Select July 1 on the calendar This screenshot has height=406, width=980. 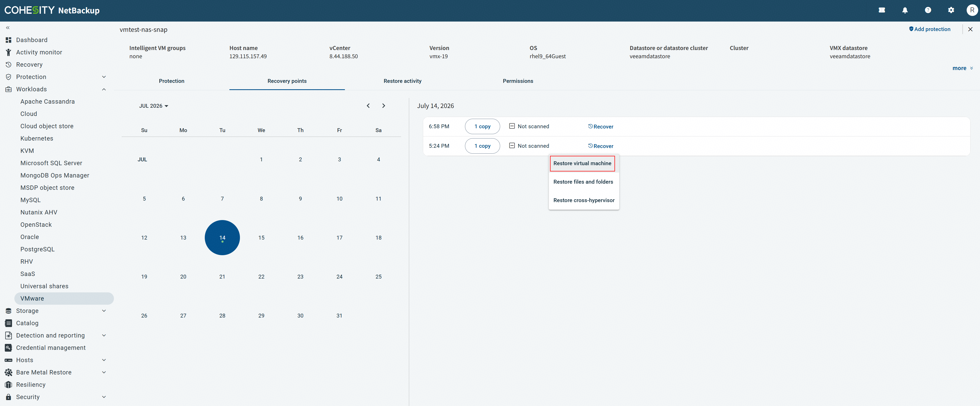click(x=261, y=160)
